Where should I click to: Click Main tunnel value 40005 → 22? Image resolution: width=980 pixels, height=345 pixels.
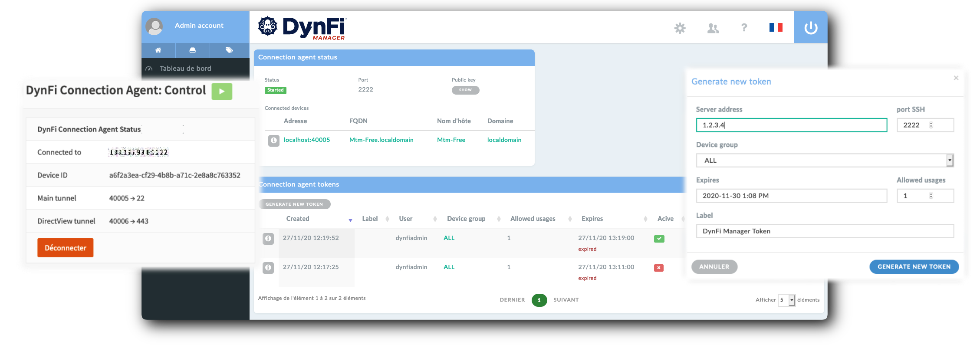coord(127,198)
